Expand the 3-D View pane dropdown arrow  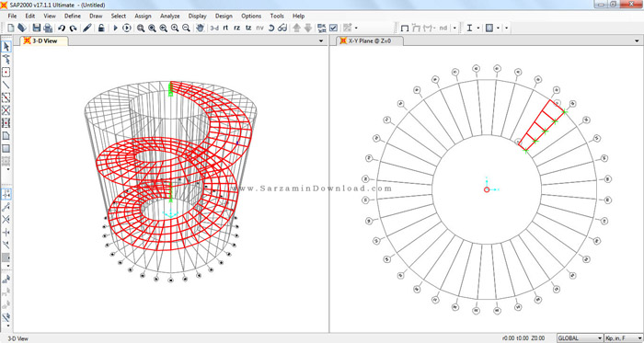click(x=321, y=41)
